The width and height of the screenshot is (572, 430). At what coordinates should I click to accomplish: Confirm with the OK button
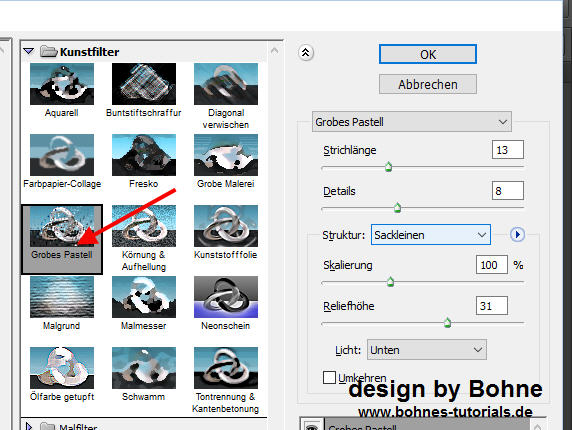(428, 54)
